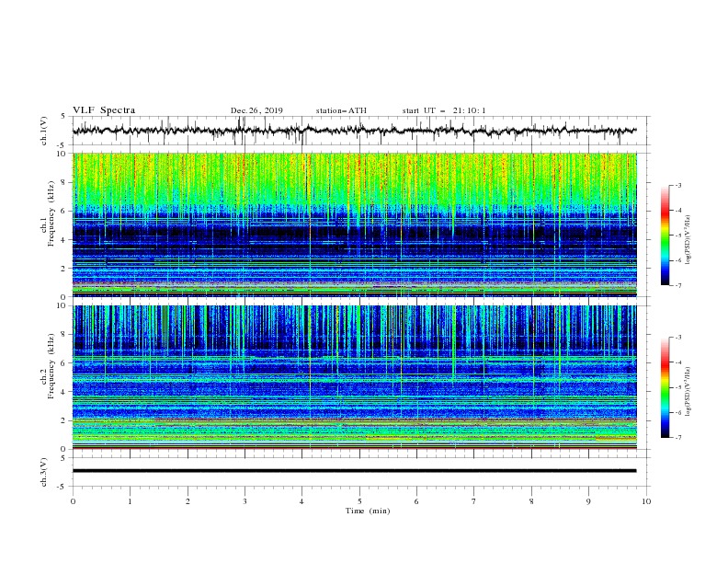The image size is (728, 563).
Task: Click '-5' label on lower color bar
Action: point(678,387)
